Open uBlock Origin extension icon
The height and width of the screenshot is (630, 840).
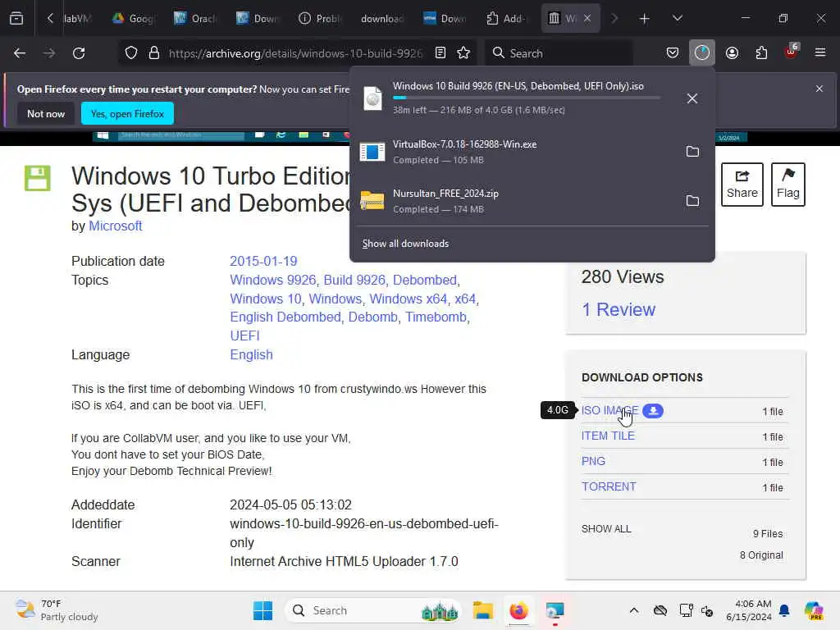tap(791, 52)
